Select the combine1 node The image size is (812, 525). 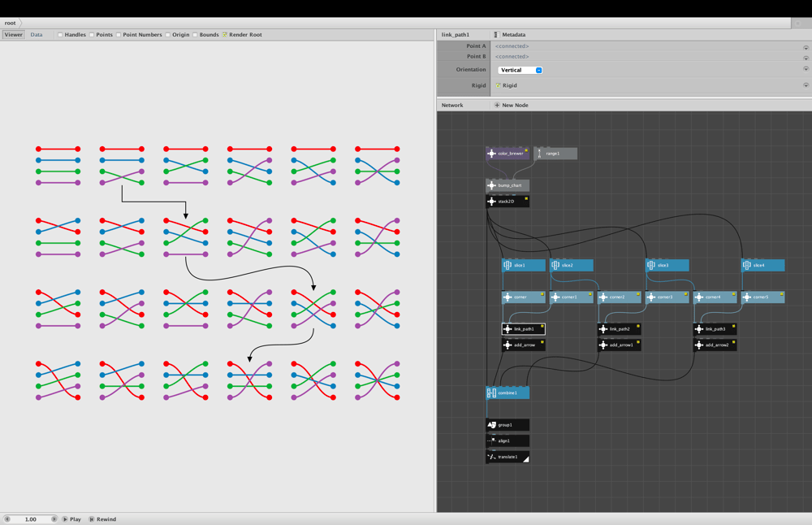click(x=508, y=393)
